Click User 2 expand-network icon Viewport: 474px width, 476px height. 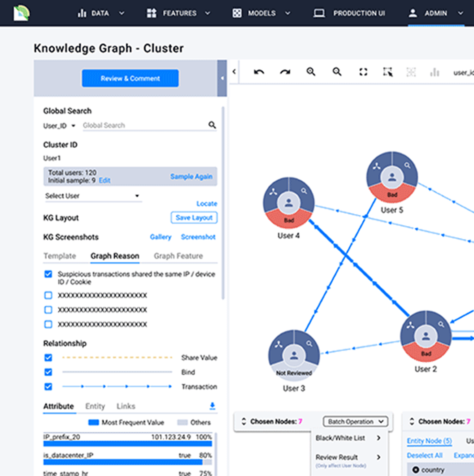[411, 325]
